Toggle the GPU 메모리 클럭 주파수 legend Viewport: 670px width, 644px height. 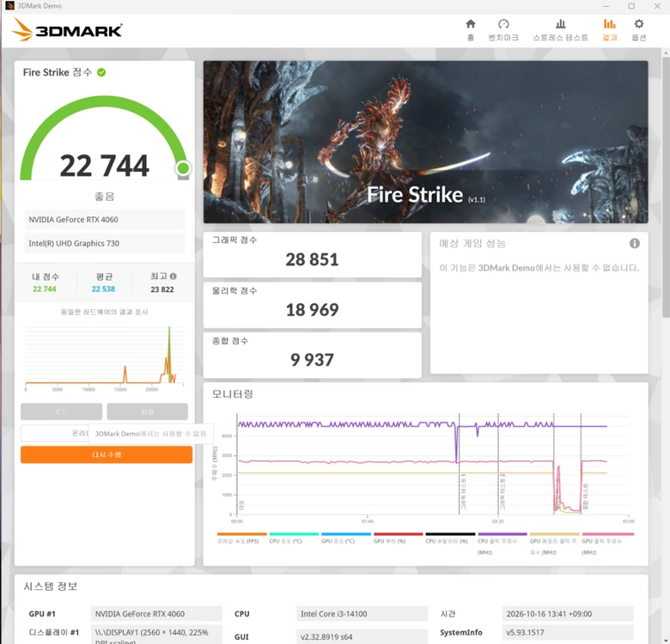554,544
